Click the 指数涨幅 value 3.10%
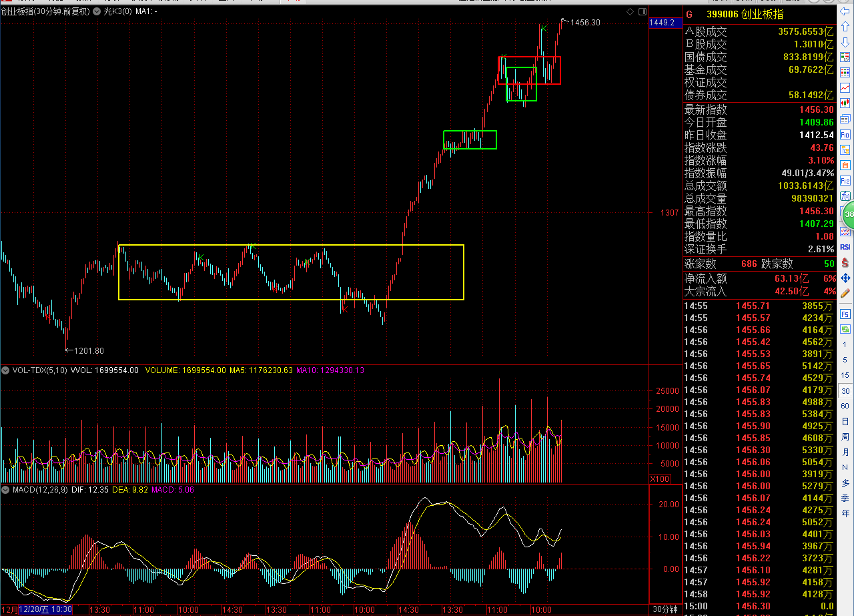854x616 pixels. pyautogui.click(x=821, y=160)
